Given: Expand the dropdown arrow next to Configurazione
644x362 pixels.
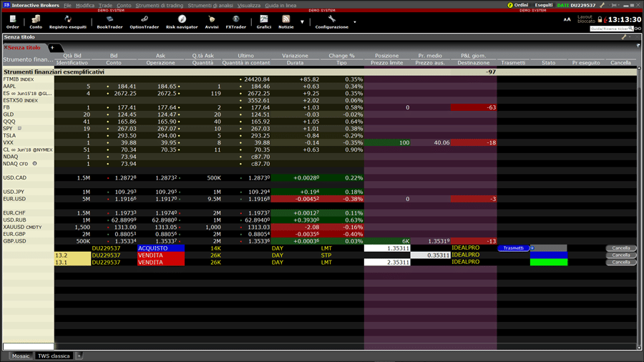Looking at the screenshot, I should click(x=355, y=22).
